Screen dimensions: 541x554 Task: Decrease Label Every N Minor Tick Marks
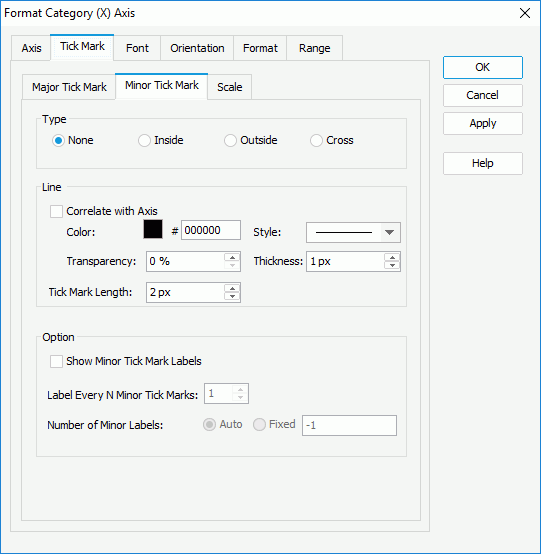pos(240,397)
